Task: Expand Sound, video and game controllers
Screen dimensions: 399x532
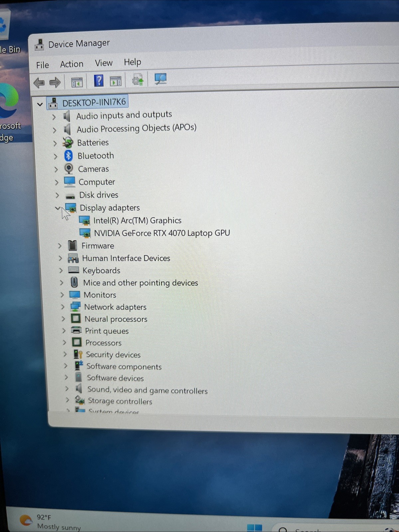Action: click(67, 388)
